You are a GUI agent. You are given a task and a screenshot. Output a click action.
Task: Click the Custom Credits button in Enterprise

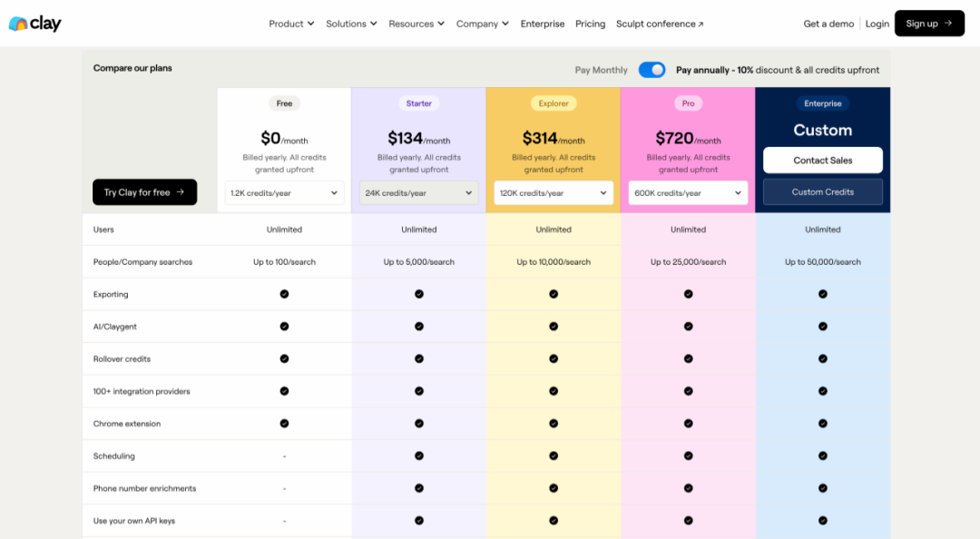click(x=822, y=192)
